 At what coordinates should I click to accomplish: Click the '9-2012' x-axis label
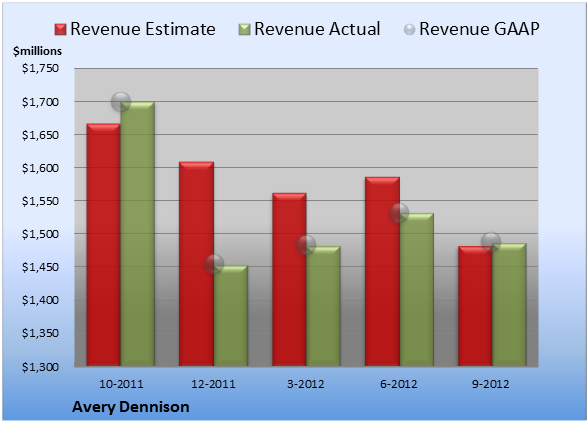pos(491,384)
